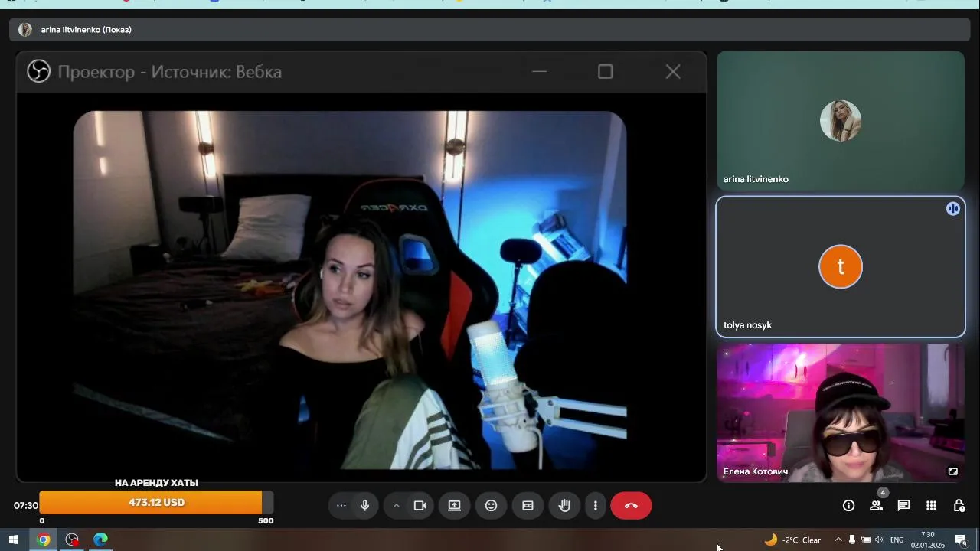
Task: Open the activities grid icon
Action: pyautogui.click(x=931, y=506)
